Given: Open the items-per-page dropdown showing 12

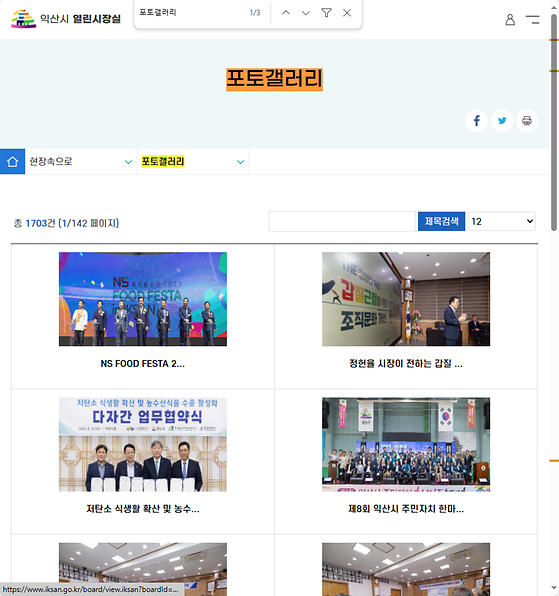Looking at the screenshot, I should tap(502, 221).
